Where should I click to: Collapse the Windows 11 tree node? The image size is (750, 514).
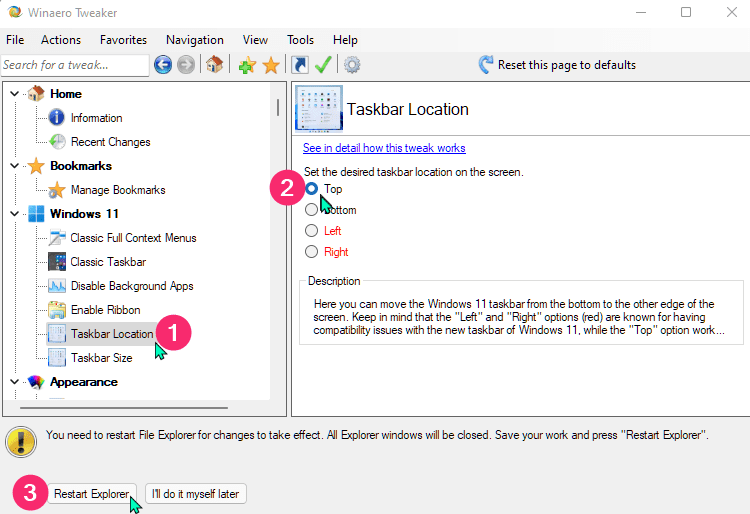(x=15, y=214)
